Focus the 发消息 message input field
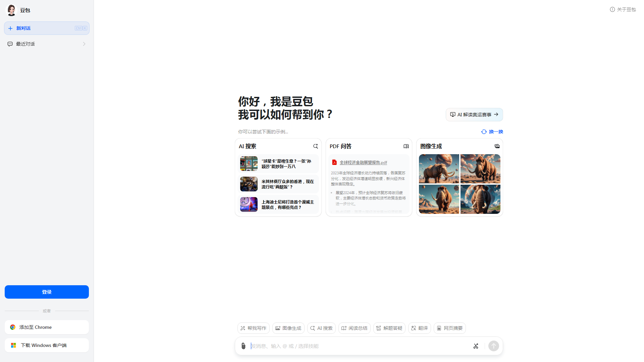Image resolution: width=644 pixels, height=362 pixels. (x=359, y=346)
